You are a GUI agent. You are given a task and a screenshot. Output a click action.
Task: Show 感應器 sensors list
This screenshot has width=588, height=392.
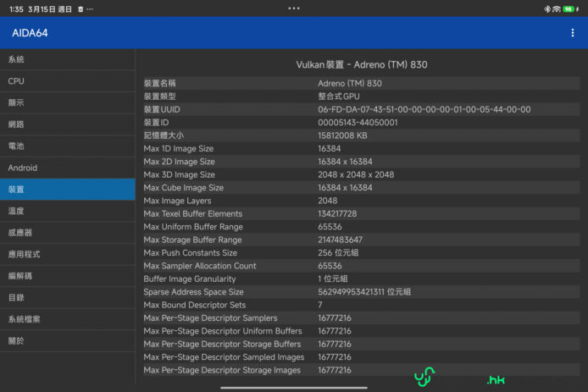point(68,233)
